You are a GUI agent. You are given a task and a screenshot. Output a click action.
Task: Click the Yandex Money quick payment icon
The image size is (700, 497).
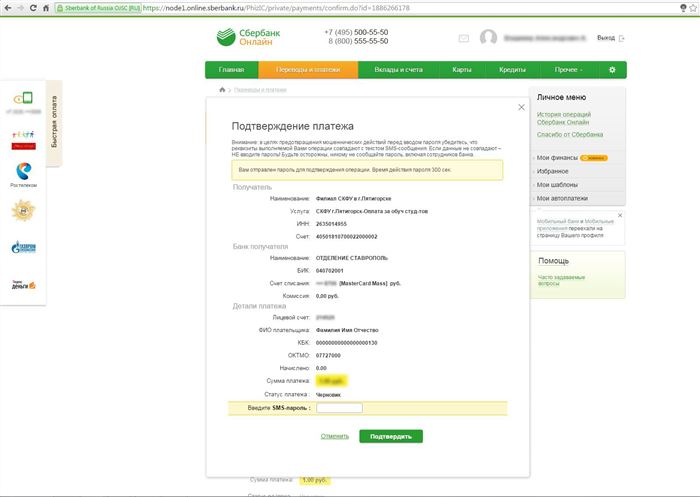[24, 285]
